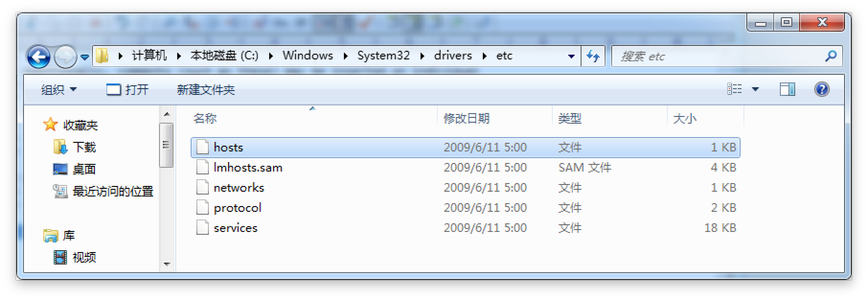The image size is (868, 300).
Task: Open 最近访问的位置 in sidebar
Action: click(x=112, y=192)
